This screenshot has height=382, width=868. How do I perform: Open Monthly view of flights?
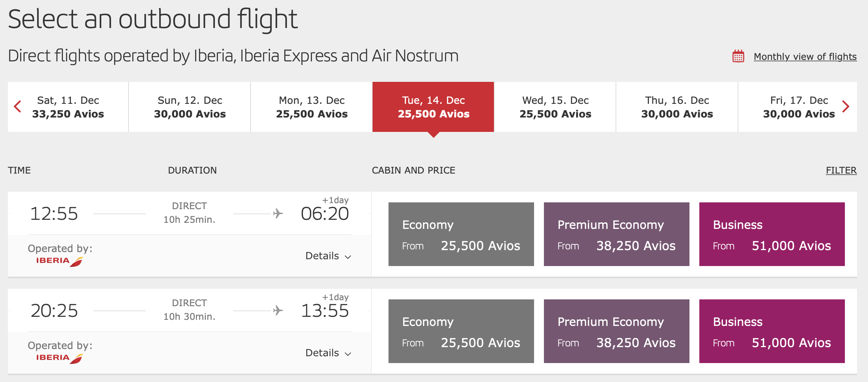805,56
